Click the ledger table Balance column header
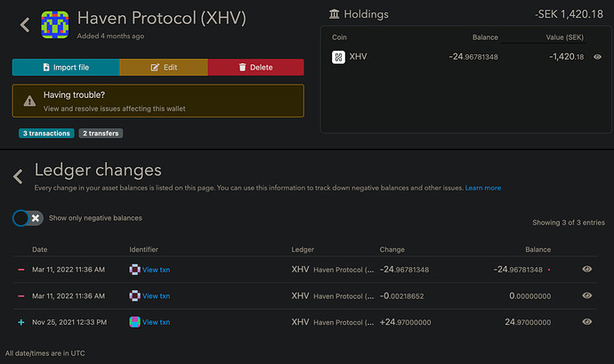The height and width of the screenshot is (364, 614). click(x=538, y=249)
